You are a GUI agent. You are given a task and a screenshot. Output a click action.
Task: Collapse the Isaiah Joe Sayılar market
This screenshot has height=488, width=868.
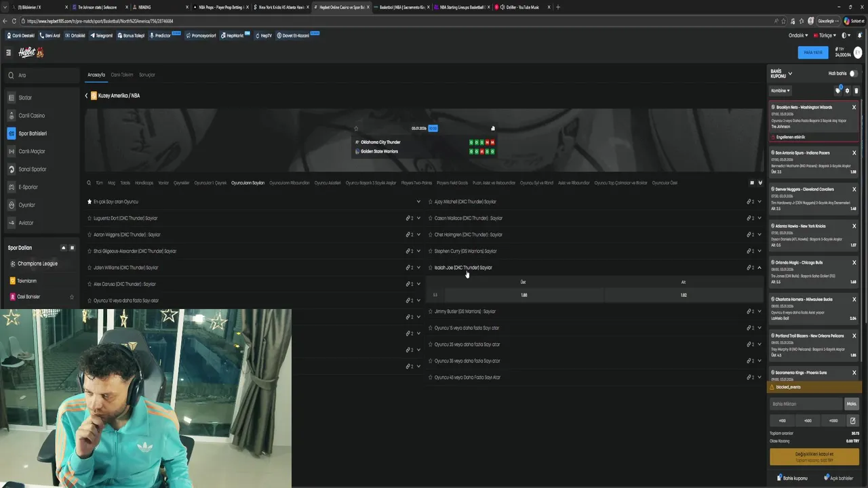(x=759, y=268)
